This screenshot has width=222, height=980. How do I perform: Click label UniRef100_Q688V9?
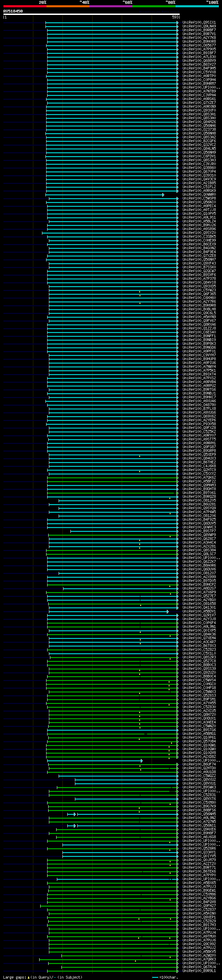pos(199,60)
